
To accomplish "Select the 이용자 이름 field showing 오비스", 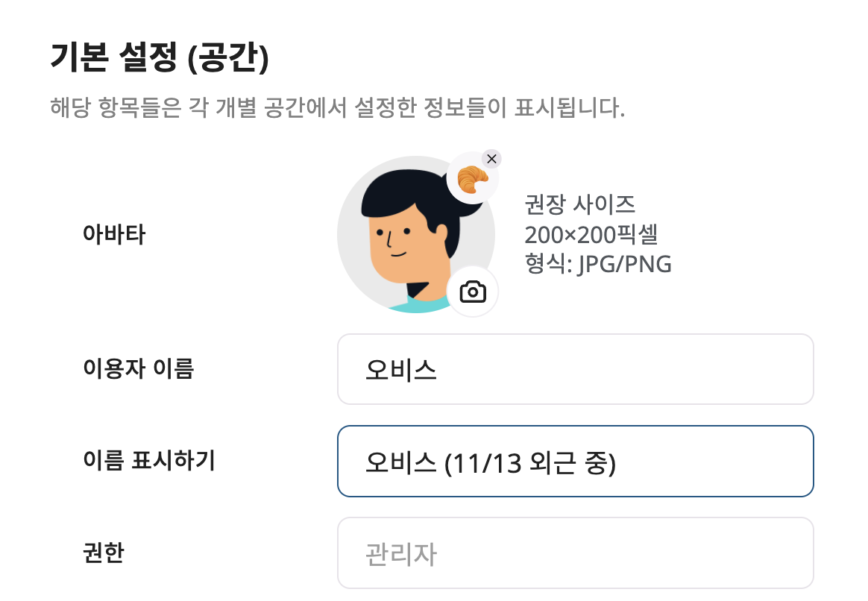I will [x=574, y=368].
